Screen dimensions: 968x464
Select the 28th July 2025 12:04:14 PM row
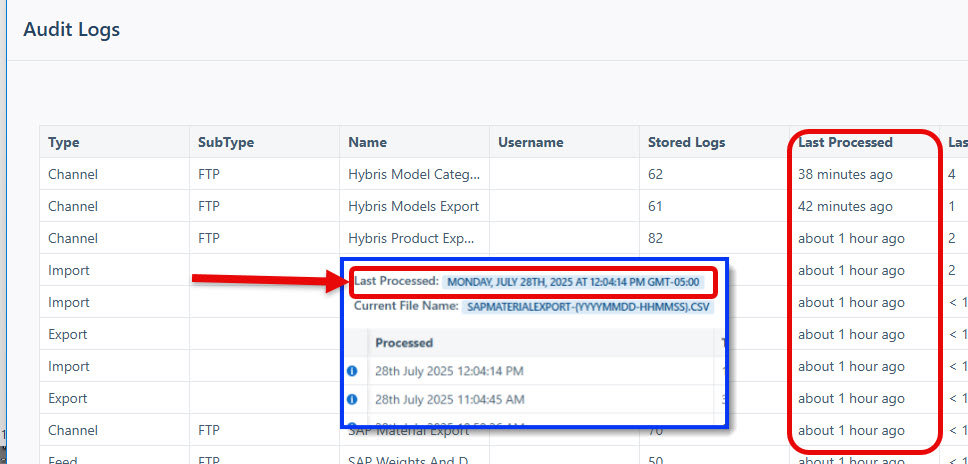[449, 371]
